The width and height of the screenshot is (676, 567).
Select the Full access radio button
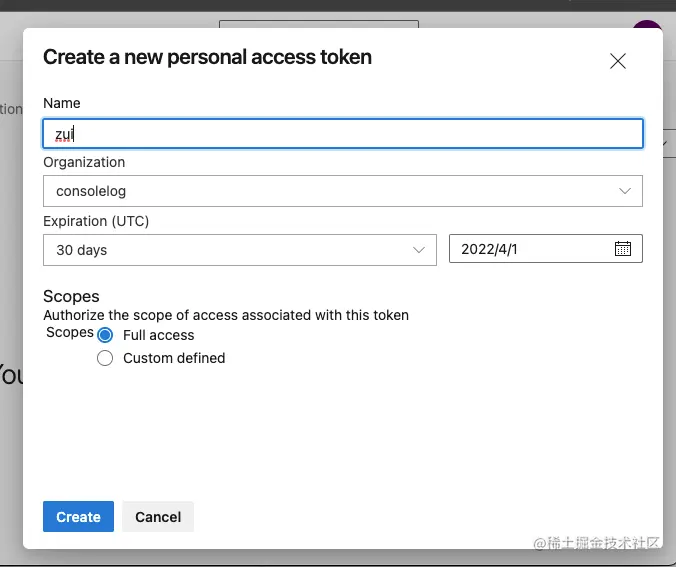[x=105, y=335]
